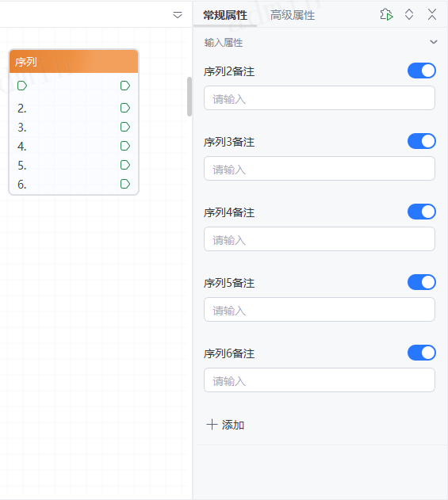Select the 序列 node header
The image size is (448, 500).
click(74, 62)
